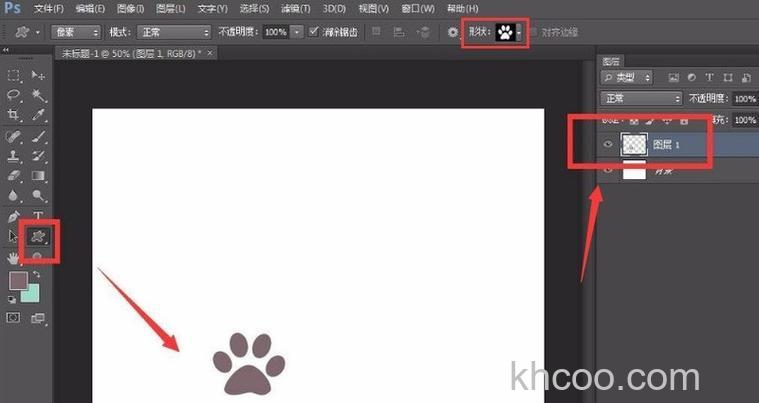Open the 视图(V) menu
Image resolution: width=759 pixels, height=403 pixels.
click(374, 8)
